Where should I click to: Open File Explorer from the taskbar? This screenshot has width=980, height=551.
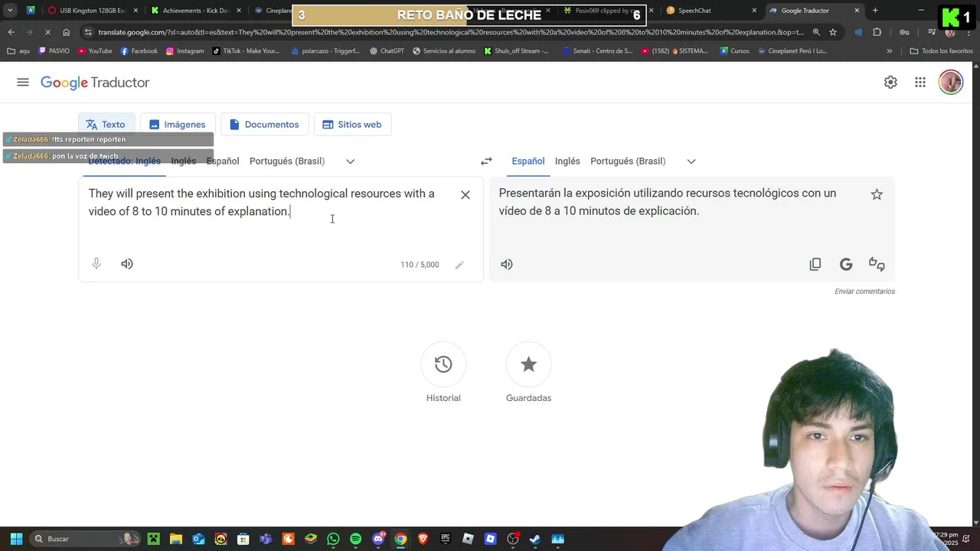[176, 539]
